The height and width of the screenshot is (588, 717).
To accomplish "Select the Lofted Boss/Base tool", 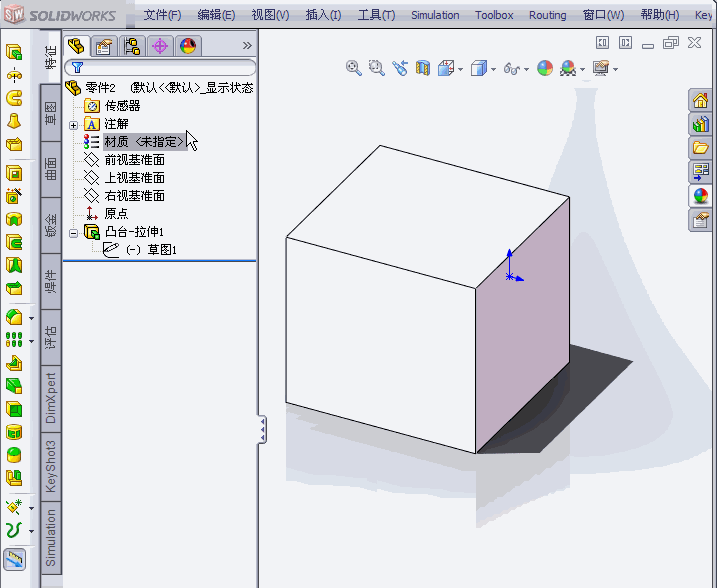I will [14, 121].
